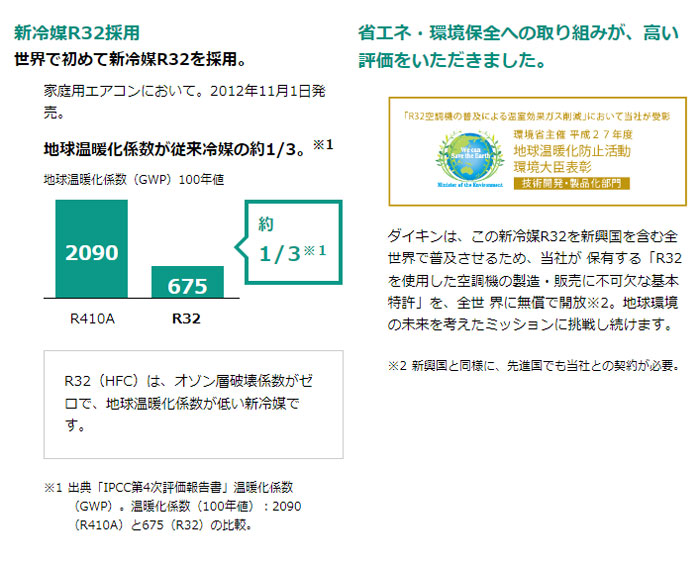Click the subheading '世界で初めて新冷媒R32を採用。'
This screenshot has width=700, height=568.
pos(130,59)
